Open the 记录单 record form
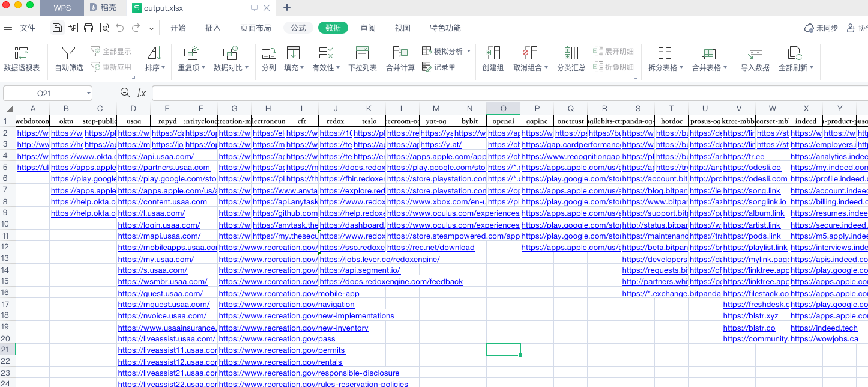The height and width of the screenshot is (387, 868). point(439,67)
